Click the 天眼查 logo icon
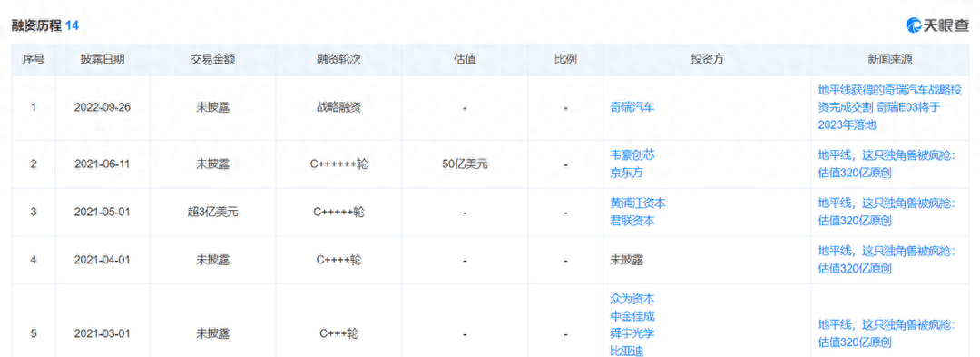This screenshot has width=980, height=357. (x=915, y=25)
